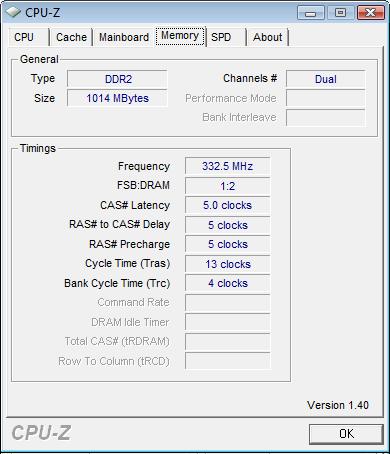Click the empty Bank Interleave field
Screen dimensions: 390x454
[x=326, y=117]
